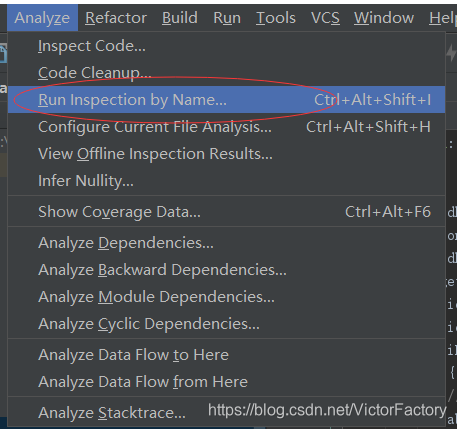Open the Analyze menu
Viewport: 457px width, 429px height.
pyautogui.click(x=42, y=18)
